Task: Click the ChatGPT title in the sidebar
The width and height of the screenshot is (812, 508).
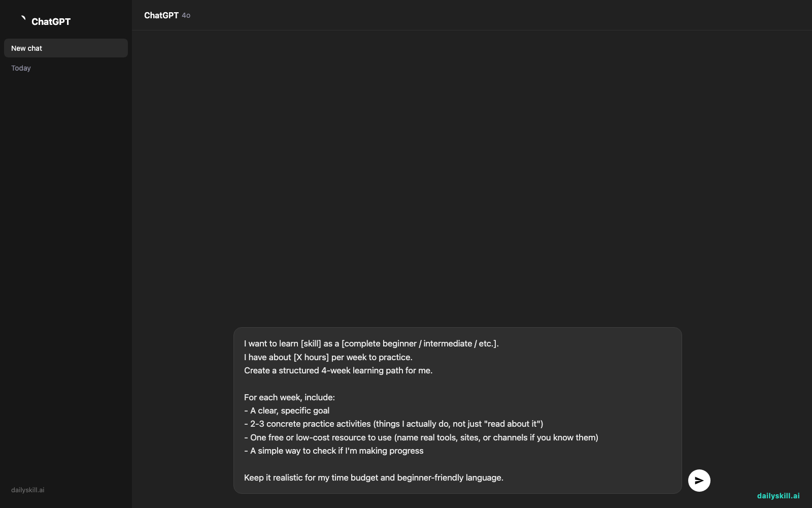Action: coord(51,21)
